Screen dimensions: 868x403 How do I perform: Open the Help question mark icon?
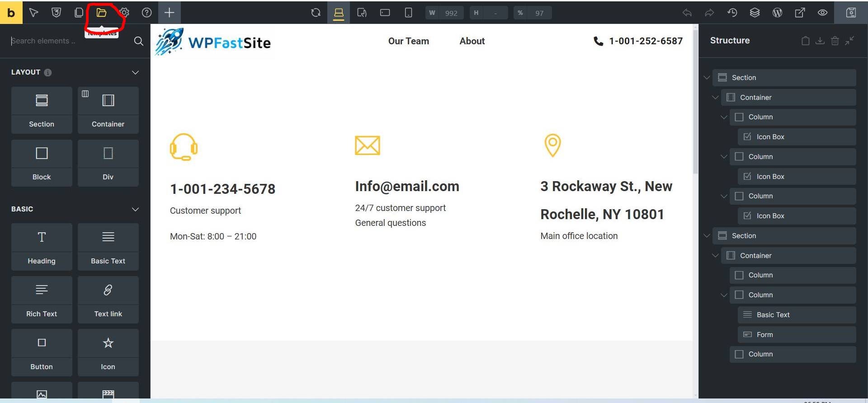pyautogui.click(x=146, y=13)
